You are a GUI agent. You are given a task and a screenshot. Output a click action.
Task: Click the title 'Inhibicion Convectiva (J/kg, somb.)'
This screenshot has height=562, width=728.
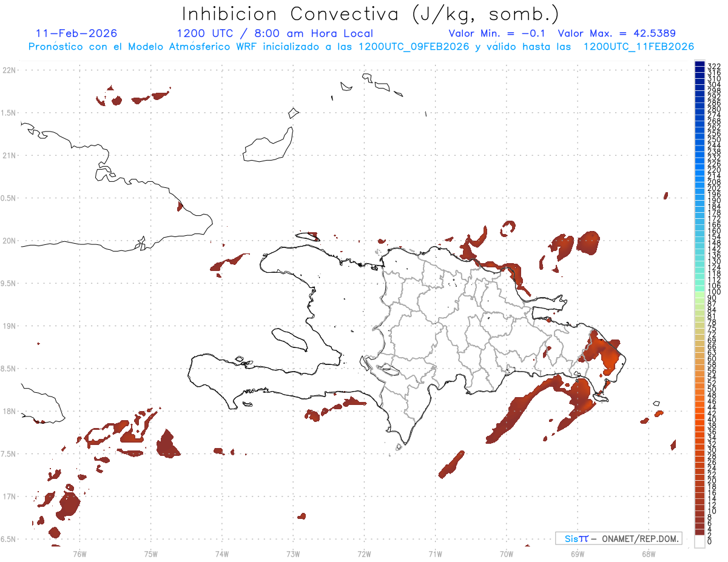coord(371,14)
